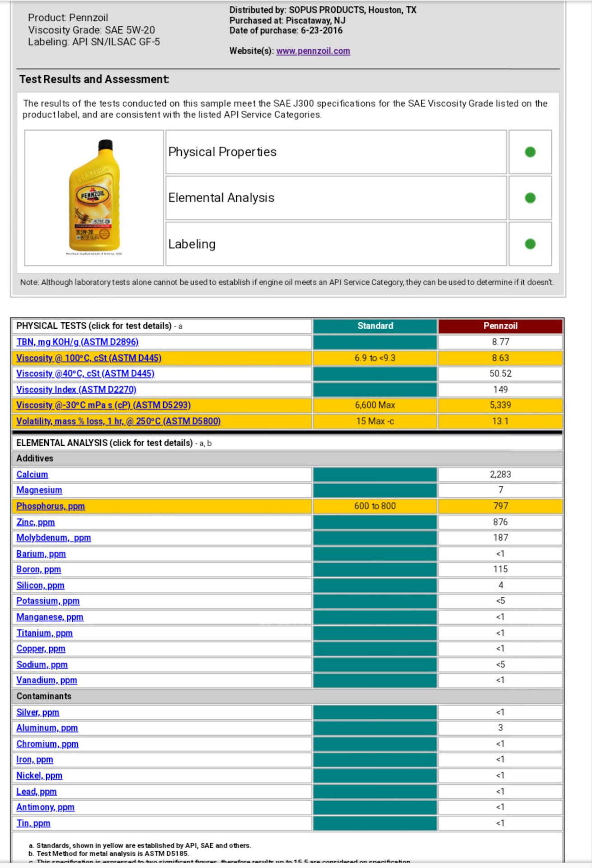Follow the Chromium, ppm link
This screenshot has height=868, width=592.
(47, 744)
